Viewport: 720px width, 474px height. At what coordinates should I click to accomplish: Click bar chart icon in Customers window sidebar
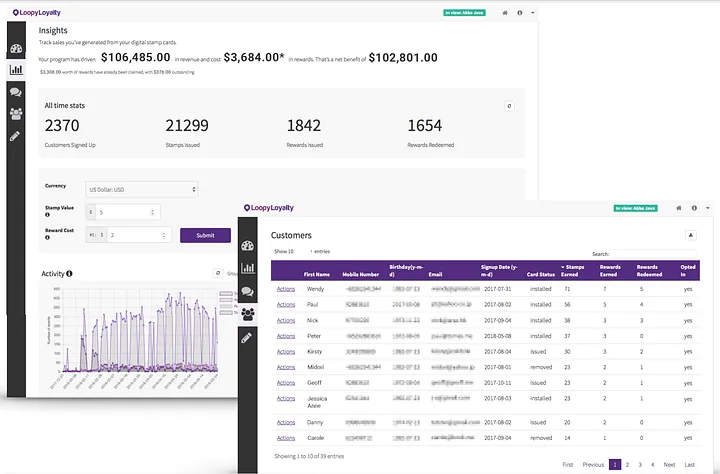[x=248, y=268]
